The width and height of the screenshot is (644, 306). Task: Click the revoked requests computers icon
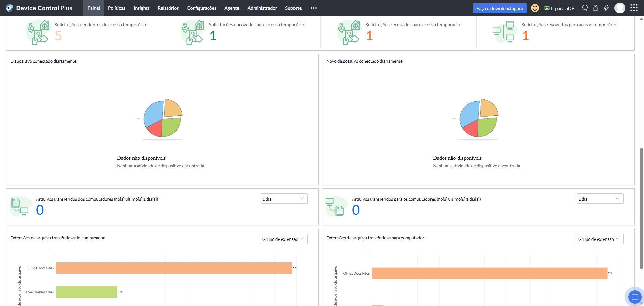(503, 32)
